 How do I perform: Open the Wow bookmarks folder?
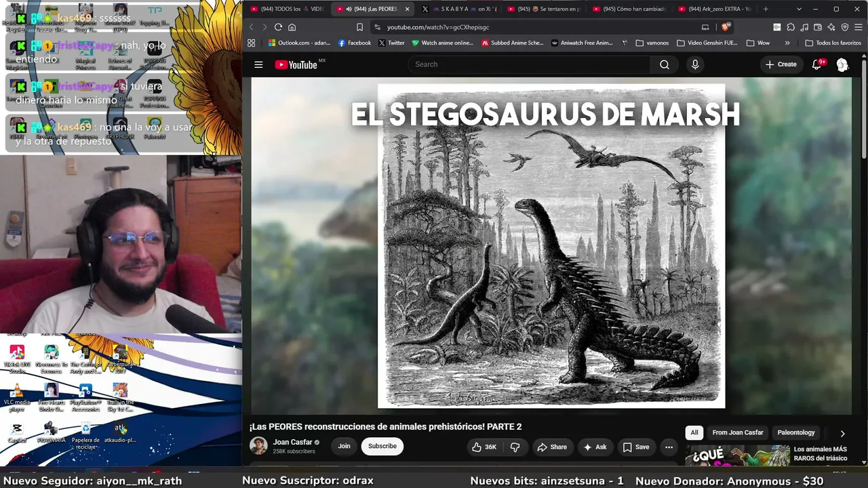click(x=758, y=43)
